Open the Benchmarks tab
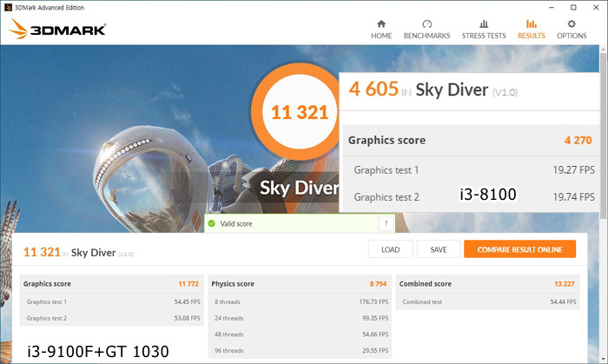 tap(426, 30)
